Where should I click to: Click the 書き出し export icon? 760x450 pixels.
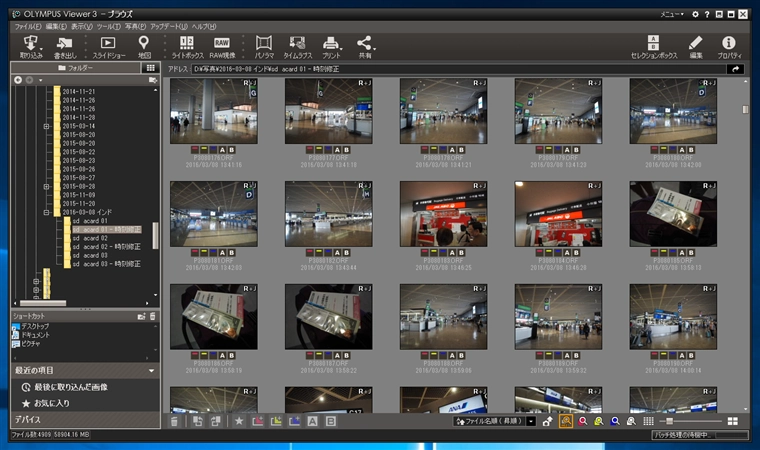pyautogui.click(x=65, y=47)
